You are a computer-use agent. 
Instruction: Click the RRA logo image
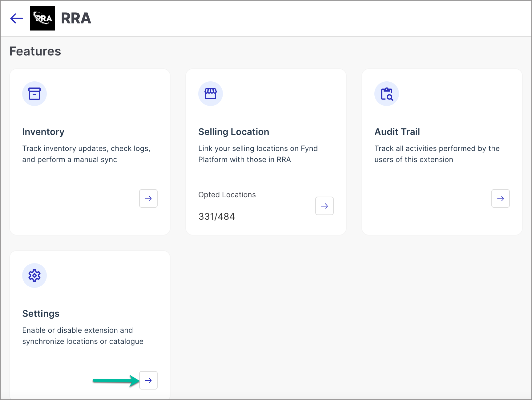[42, 18]
